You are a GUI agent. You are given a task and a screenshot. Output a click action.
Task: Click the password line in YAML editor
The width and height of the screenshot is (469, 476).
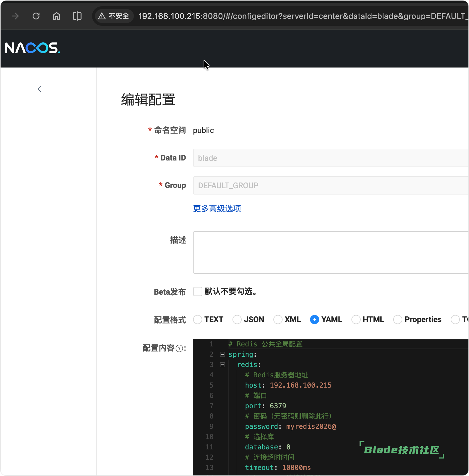tap(290, 427)
